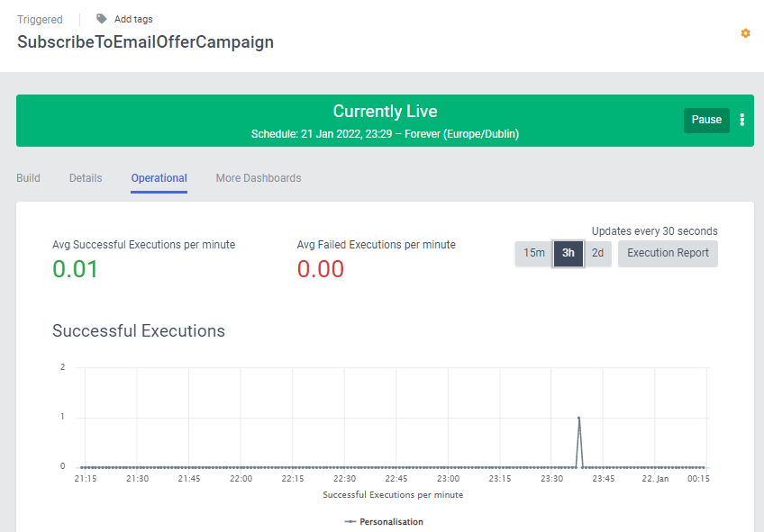
Task: Select the 3h time range
Action: pos(568,253)
